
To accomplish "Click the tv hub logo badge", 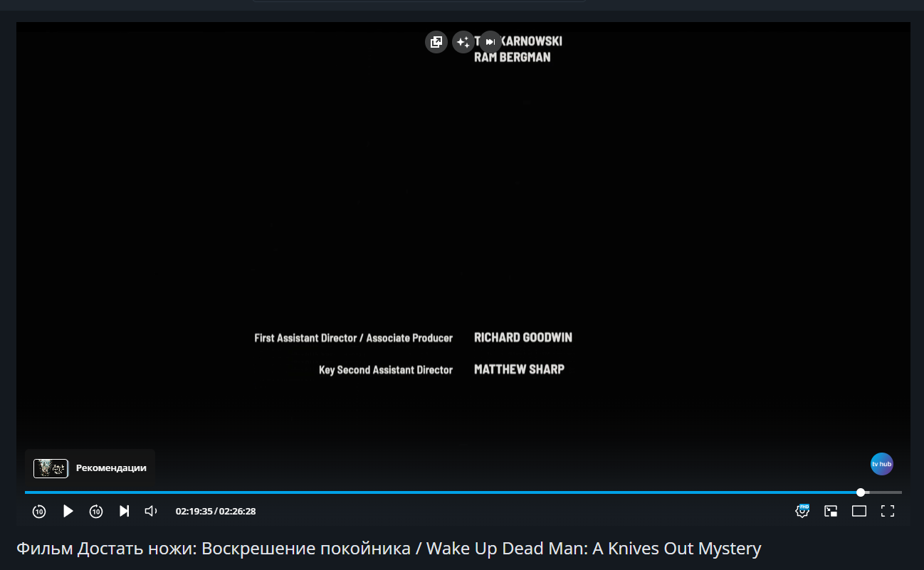I will tap(882, 464).
